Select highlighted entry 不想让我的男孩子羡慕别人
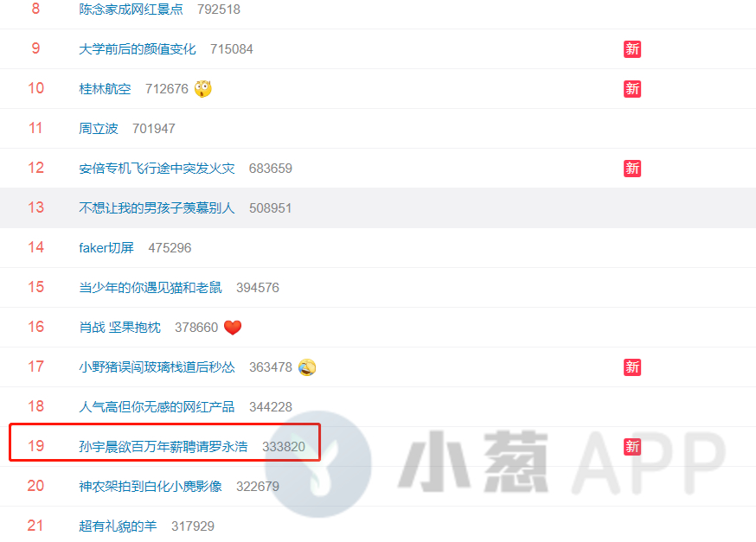This screenshot has width=756, height=542. click(x=157, y=208)
